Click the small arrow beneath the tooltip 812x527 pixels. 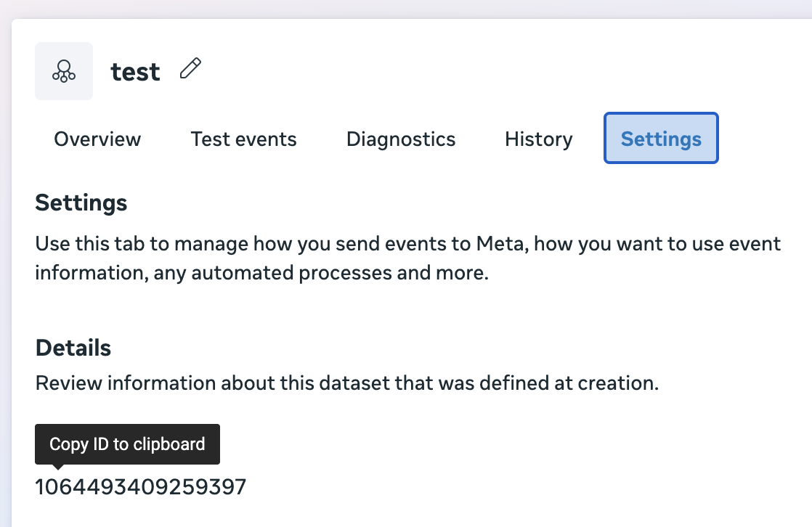(59, 467)
